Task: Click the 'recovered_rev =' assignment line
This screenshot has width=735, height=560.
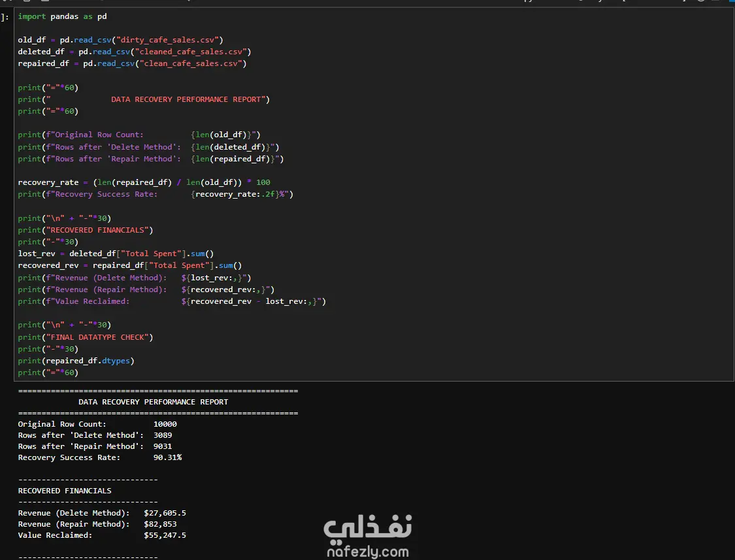Action: pos(130,265)
